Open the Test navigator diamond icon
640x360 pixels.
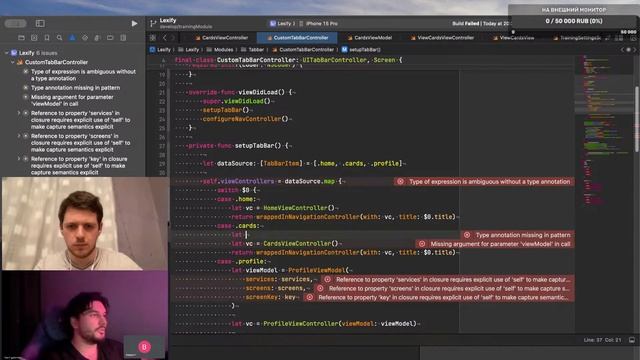coord(85,38)
